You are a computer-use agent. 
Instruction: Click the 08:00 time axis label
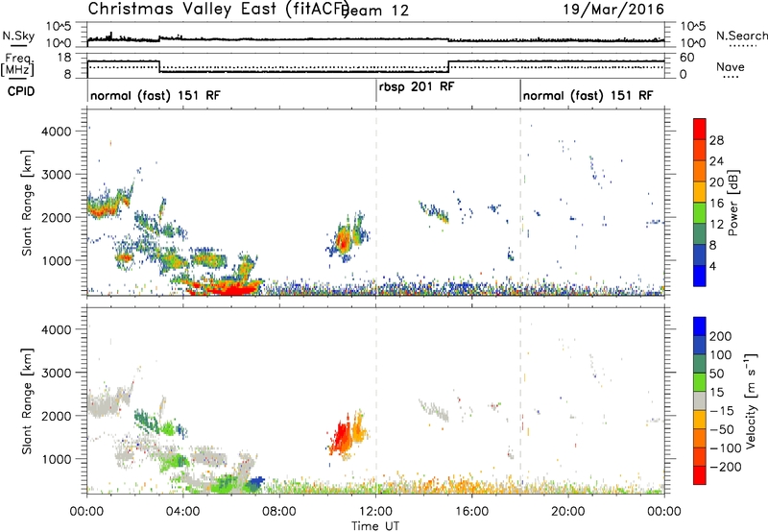click(x=279, y=511)
